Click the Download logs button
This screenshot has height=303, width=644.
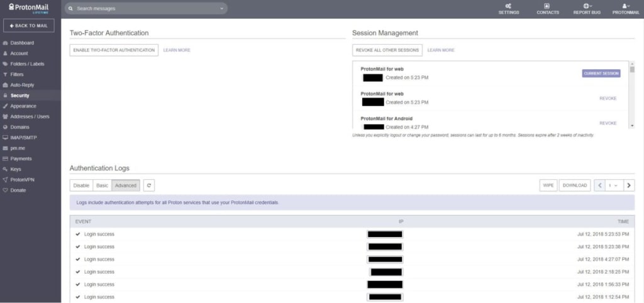point(575,185)
